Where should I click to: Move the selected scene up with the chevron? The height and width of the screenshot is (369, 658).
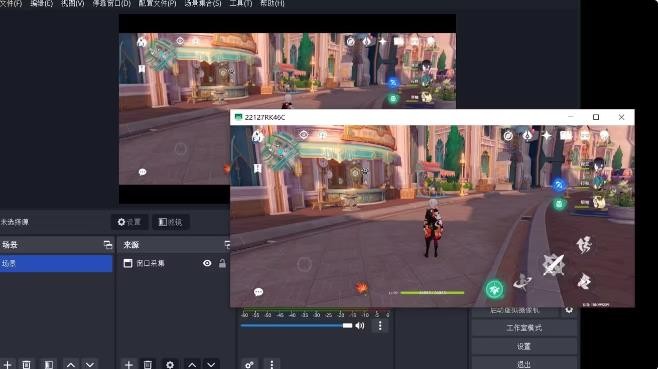tap(71, 364)
